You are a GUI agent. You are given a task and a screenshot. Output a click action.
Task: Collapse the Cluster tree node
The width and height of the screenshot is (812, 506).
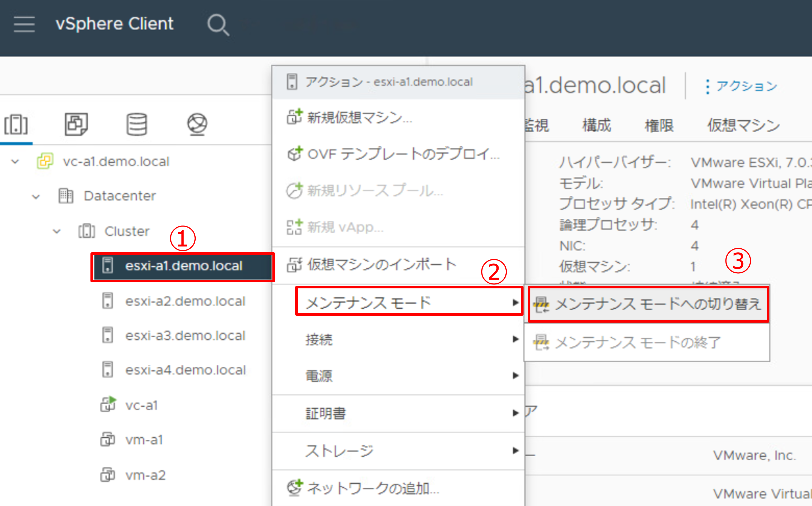[57, 231]
